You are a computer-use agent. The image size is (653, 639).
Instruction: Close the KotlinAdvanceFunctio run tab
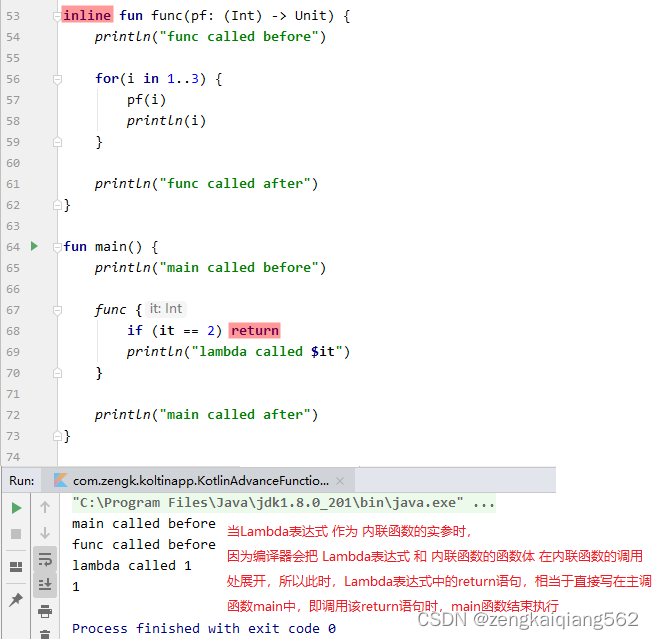(340, 481)
